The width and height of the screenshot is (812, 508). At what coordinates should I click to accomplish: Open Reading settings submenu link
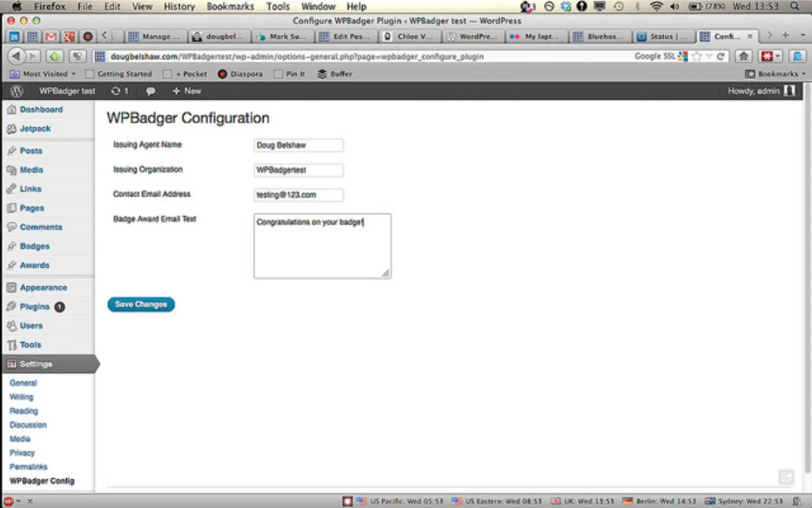click(x=24, y=411)
